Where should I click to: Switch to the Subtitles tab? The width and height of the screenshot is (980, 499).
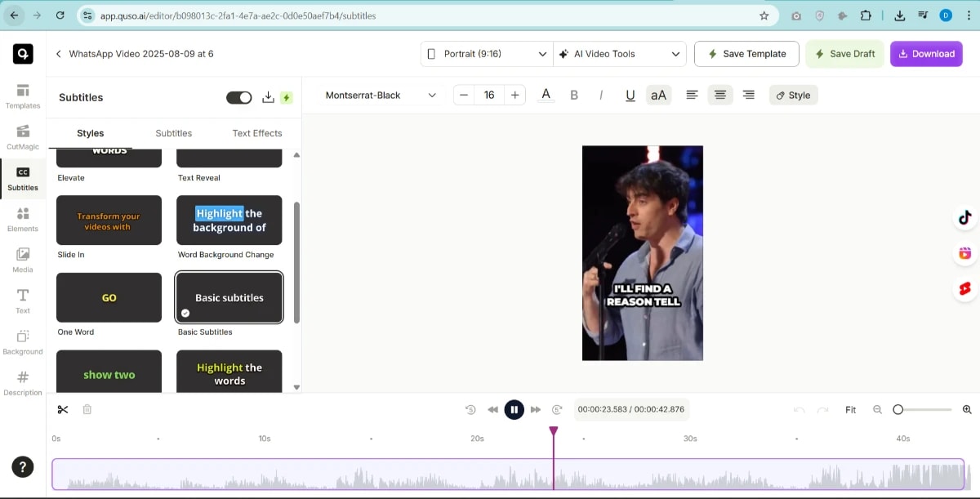pos(173,132)
